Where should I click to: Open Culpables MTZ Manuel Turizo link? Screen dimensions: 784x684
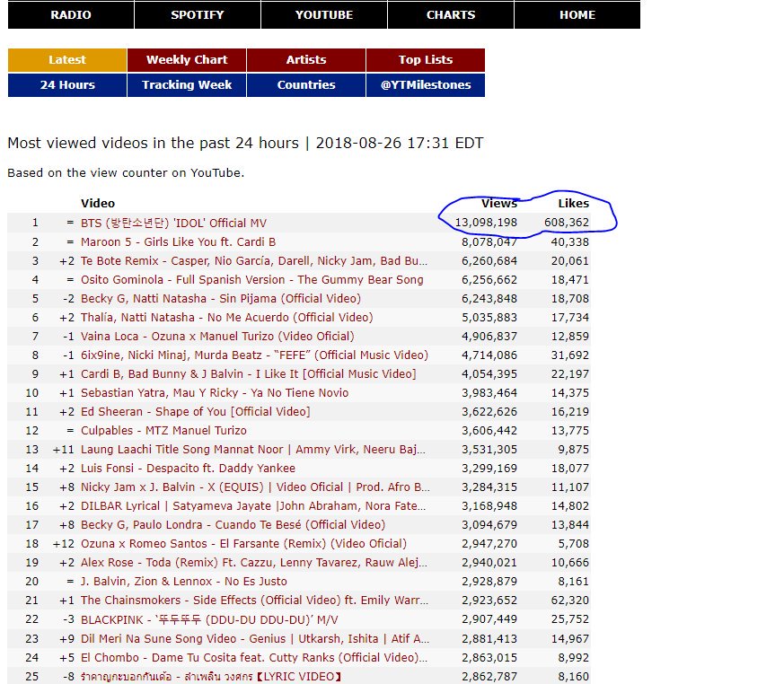(163, 431)
